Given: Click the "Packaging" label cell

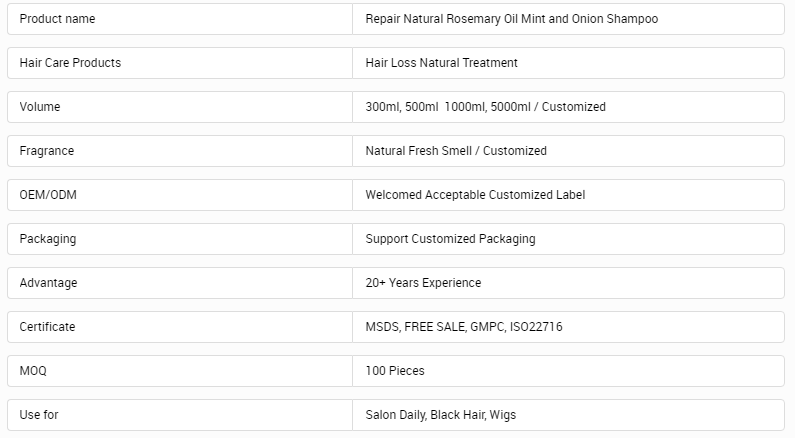Looking at the screenshot, I should pos(48,239).
